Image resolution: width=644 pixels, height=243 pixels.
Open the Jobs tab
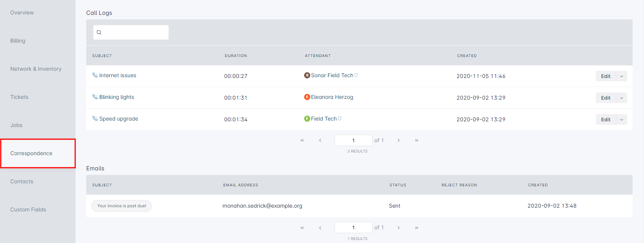tap(16, 125)
